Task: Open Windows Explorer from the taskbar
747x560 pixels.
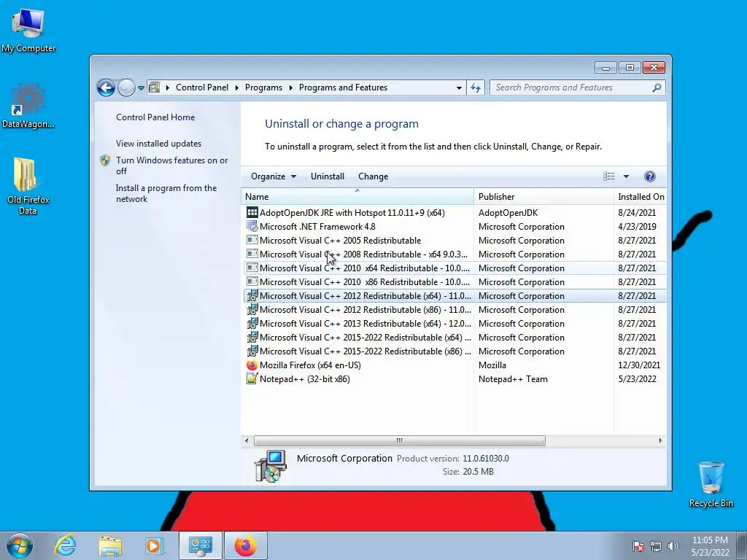Action: 110,545
